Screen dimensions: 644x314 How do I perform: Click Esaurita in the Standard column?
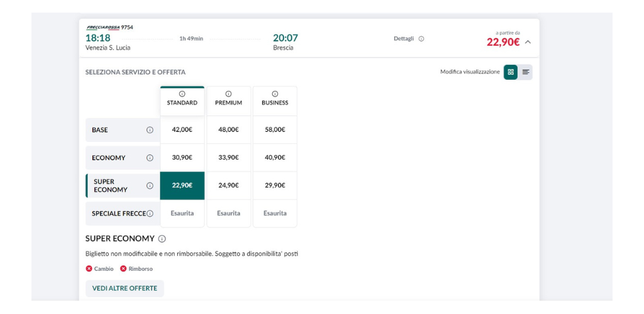tap(182, 214)
